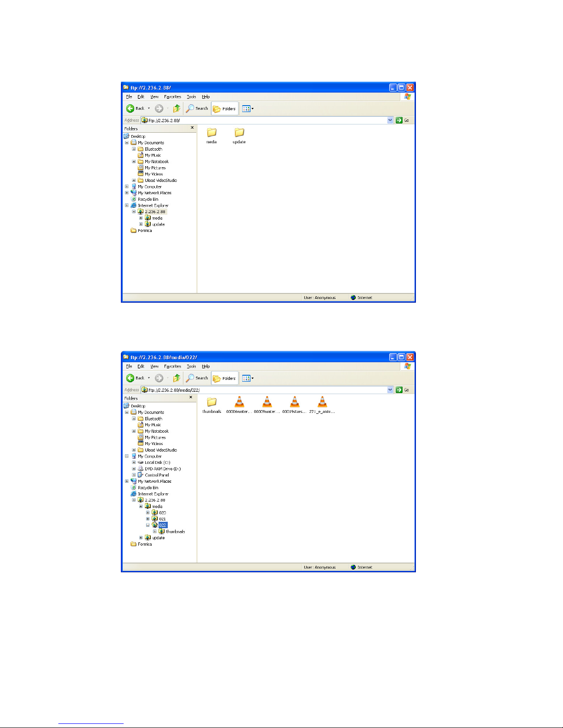This screenshot has width=563, height=728.
Task: Open Tools menu in media/022 window
Action: pyautogui.click(x=191, y=366)
